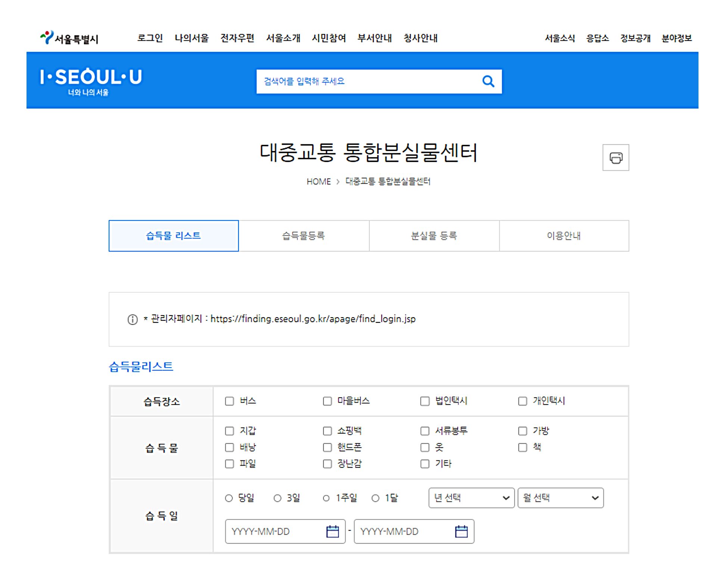Enable the 핸드폰 checkbox
The height and width of the screenshot is (588, 725).
click(327, 447)
